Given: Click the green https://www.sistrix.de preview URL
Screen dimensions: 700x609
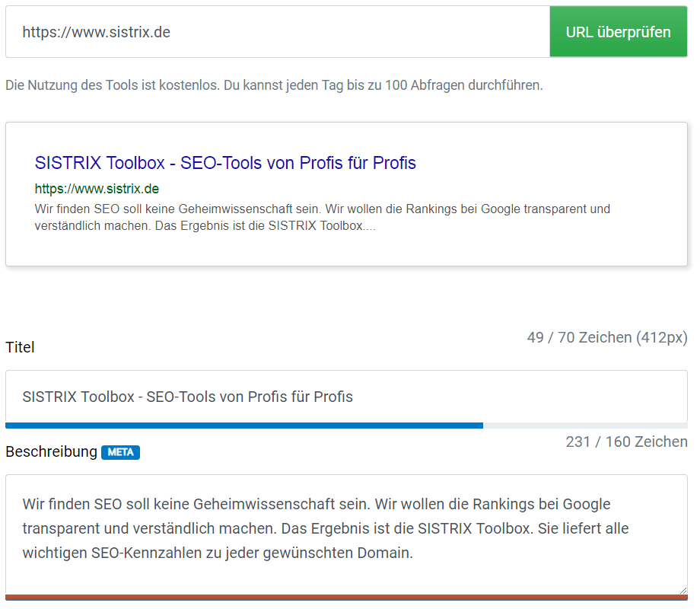Looking at the screenshot, I should coord(97,189).
